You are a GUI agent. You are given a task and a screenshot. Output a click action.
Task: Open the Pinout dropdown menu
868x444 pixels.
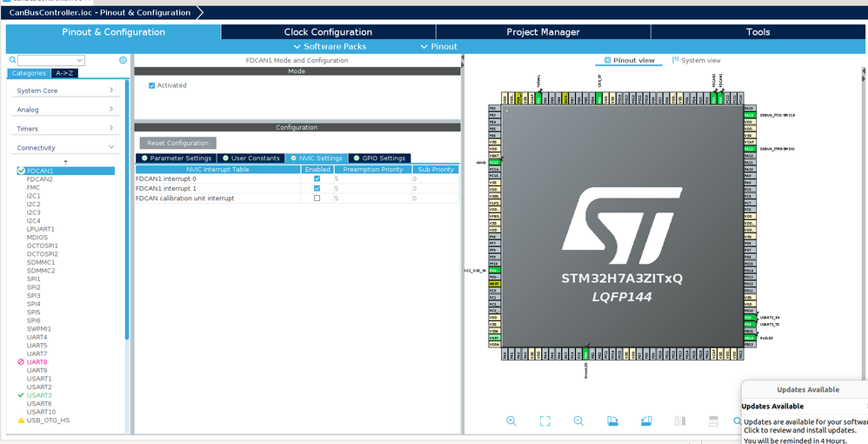439,46
